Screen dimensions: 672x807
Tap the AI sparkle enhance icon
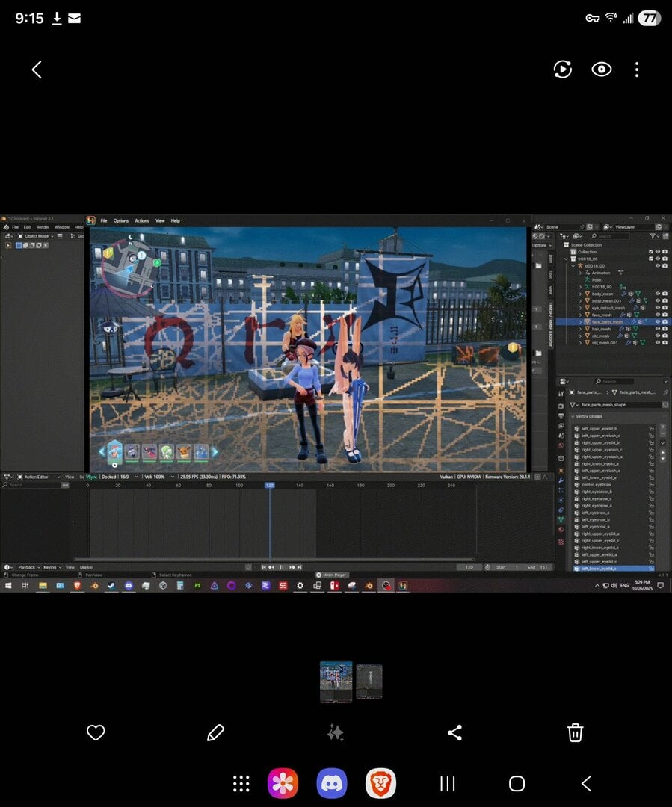(x=335, y=732)
